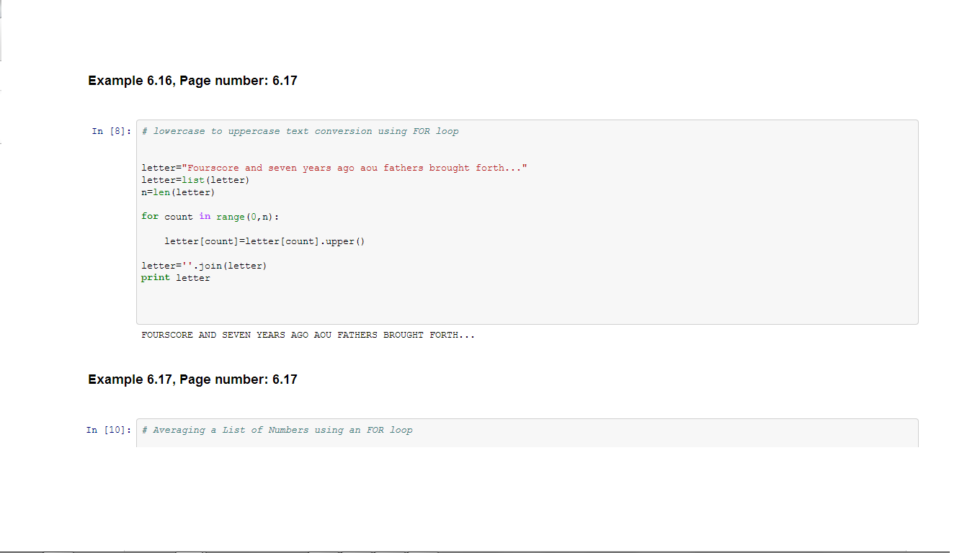Select the In [8] cell prompt
This screenshot has height=553, width=980.
pyautogui.click(x=111, y=131)
